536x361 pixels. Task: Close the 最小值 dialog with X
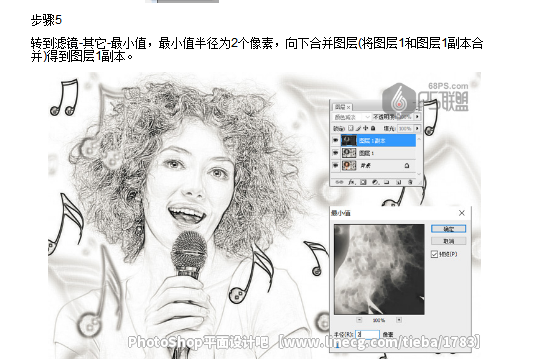(462, 213)
